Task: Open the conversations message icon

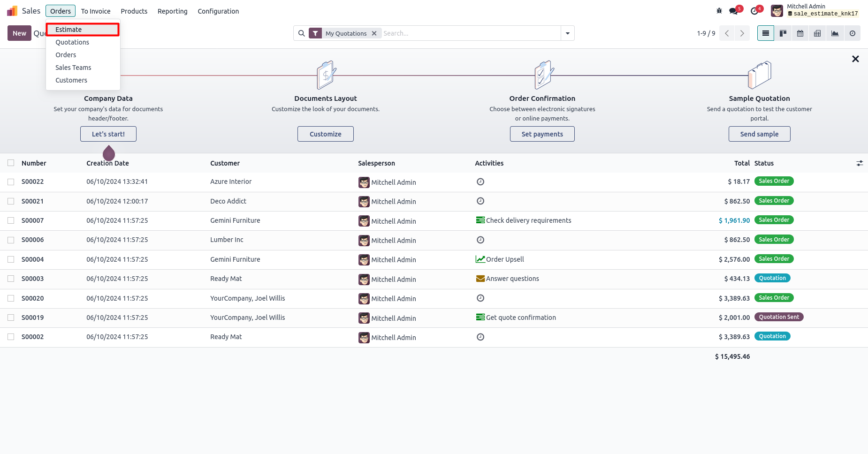Action: point(734,11)
